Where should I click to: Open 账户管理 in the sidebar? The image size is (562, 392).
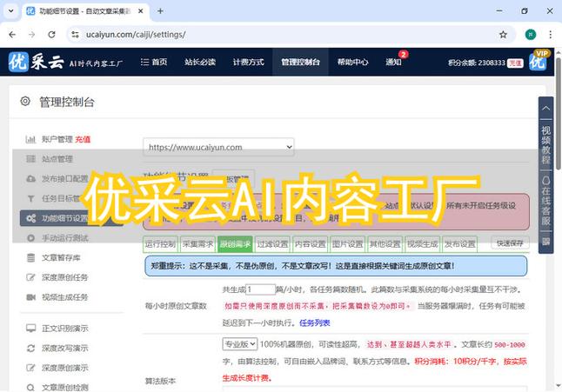(x=57, y=139)
